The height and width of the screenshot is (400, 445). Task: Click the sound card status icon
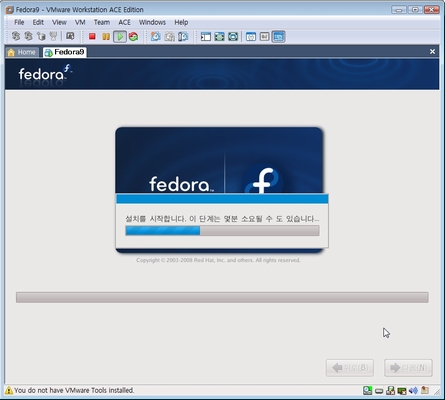[x=413, y=390]
